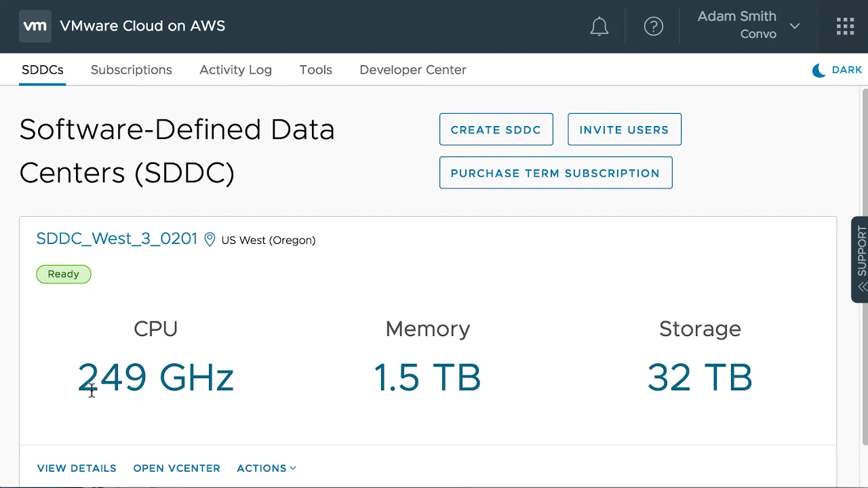Click the Storage label
The width and height of the screenshot is (868, 488).
pos(700,329)
